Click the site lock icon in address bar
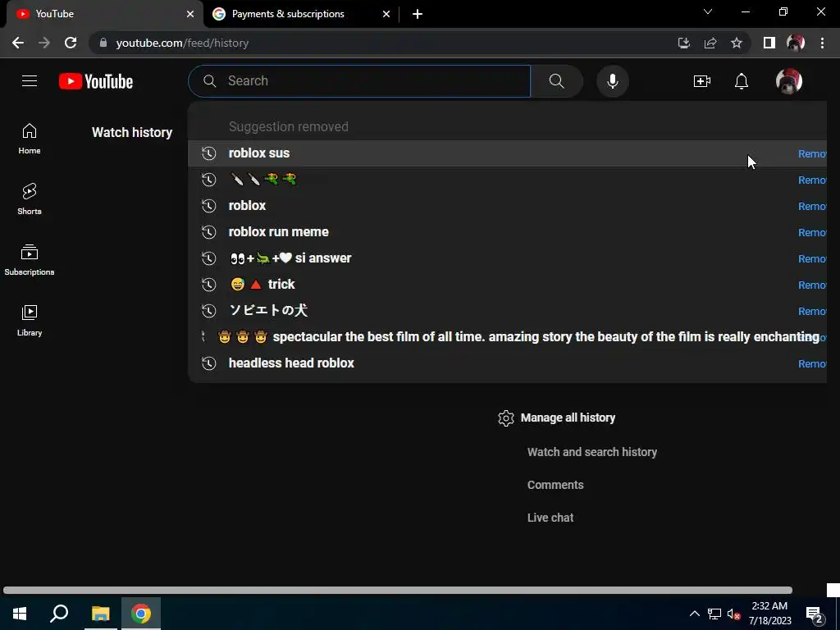The height and width of the screenshot is (630, 840). (x=103, y=43)
